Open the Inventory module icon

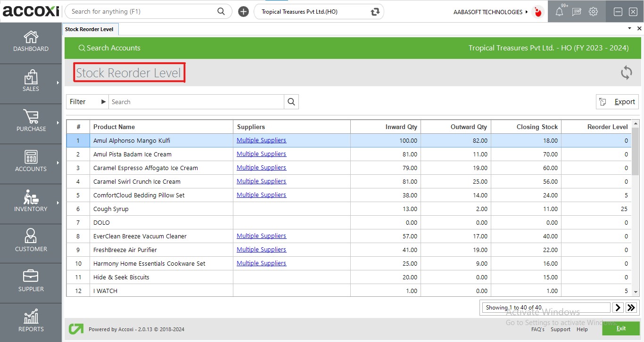31,197
